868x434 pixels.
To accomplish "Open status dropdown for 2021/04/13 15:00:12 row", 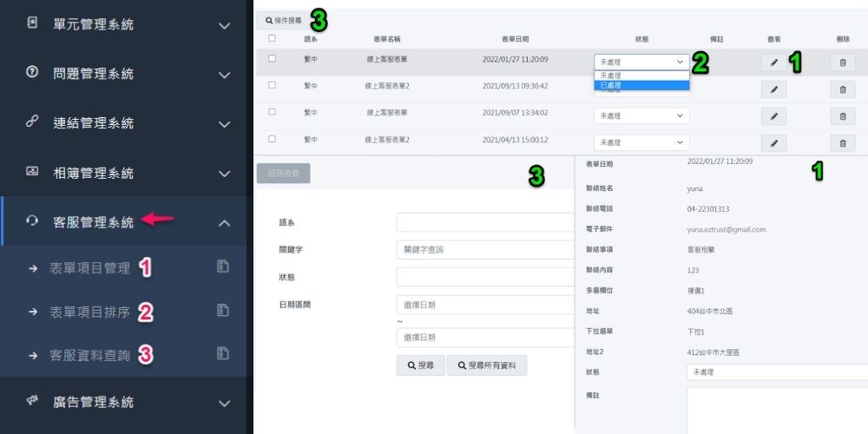I will coord(641,142).
